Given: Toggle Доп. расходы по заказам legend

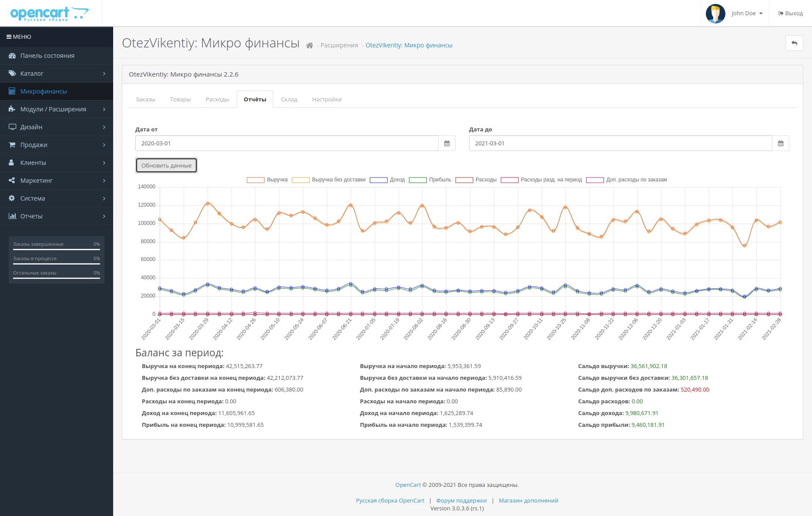Looking at the screenshot, I should [627, 180].
